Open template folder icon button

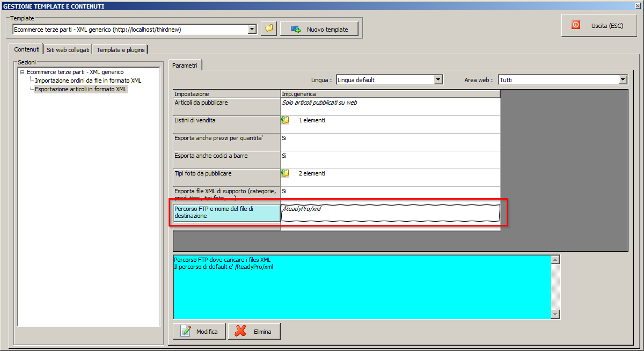(x=268, y=29)
